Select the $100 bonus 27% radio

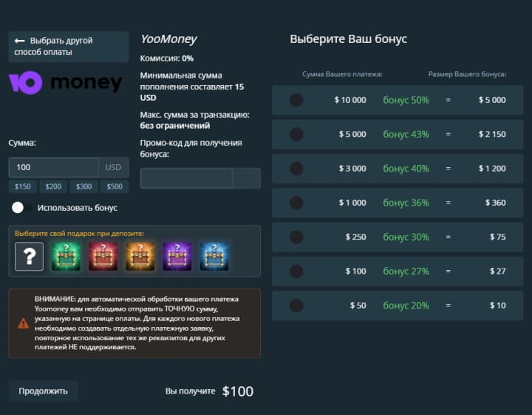(x=296, y=271)
